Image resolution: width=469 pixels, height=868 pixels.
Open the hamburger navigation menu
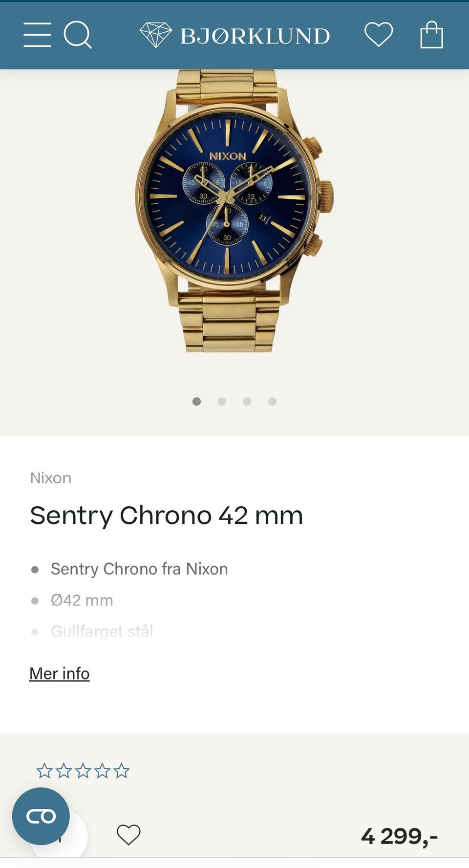[x=37, y=35]
